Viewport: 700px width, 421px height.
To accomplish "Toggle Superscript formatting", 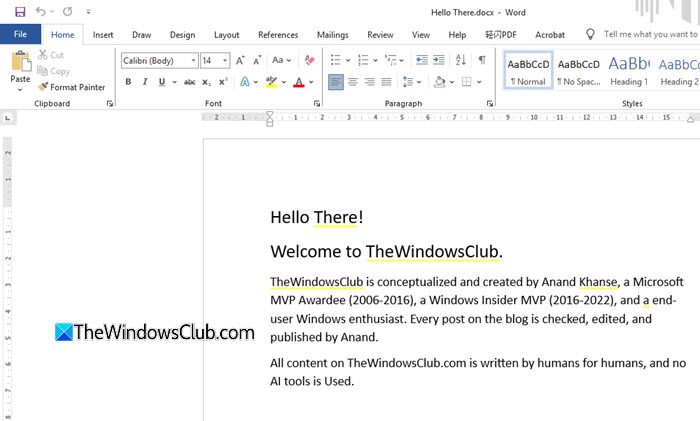I will pyautogui.click(x=223, y=82).
